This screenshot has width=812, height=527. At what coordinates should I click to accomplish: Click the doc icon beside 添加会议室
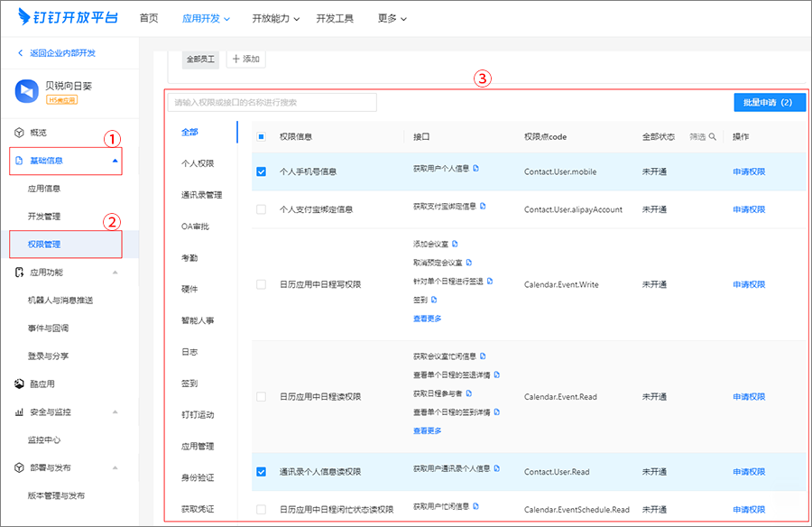point(455,244)
